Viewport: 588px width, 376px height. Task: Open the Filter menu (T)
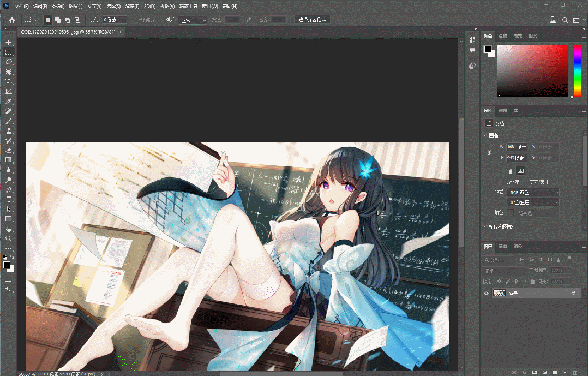(132, 7)
